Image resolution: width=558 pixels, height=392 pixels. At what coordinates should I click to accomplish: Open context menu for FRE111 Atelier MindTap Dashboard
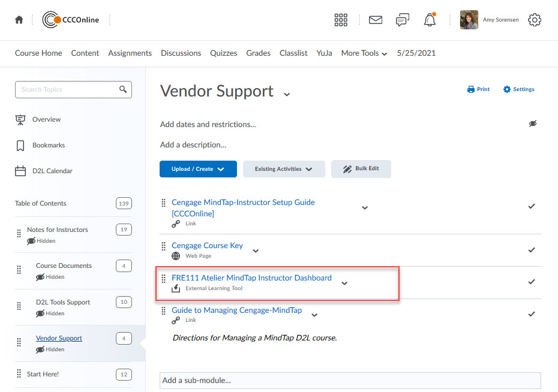click(344, 284)
